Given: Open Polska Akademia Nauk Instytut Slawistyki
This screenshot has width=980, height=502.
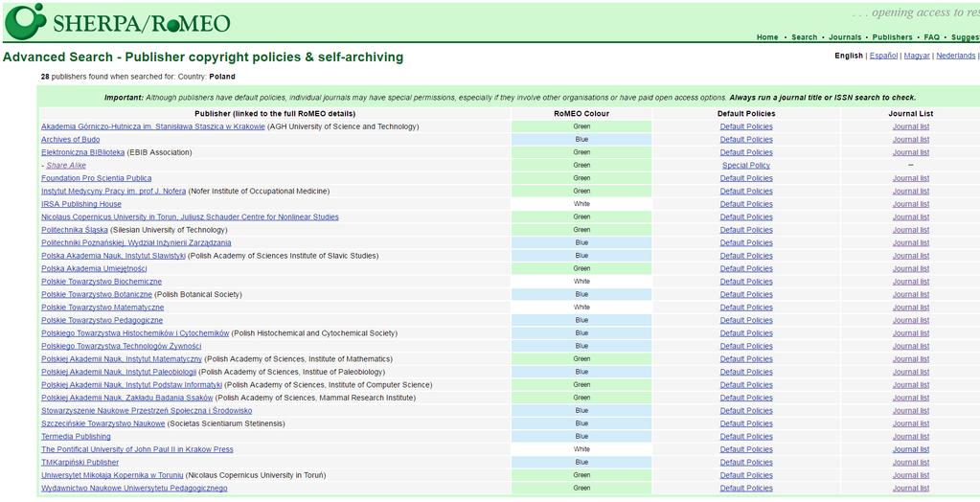Looking at the screenshot, I should 113,256.
